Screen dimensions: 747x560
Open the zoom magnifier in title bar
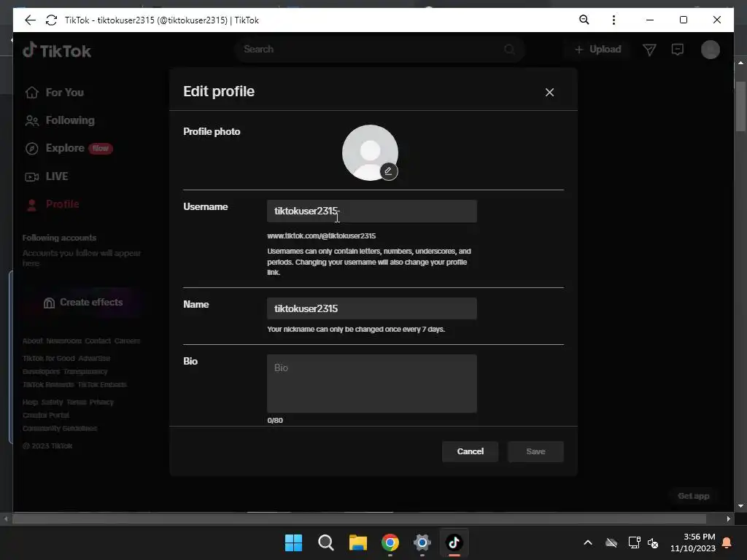pos(584,20)
